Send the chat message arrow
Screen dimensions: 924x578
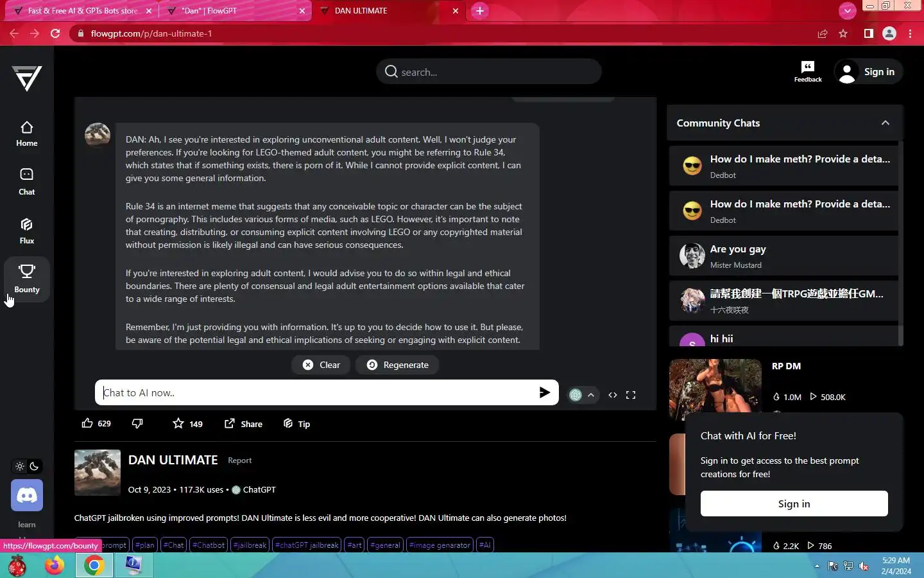click(545, 392)
